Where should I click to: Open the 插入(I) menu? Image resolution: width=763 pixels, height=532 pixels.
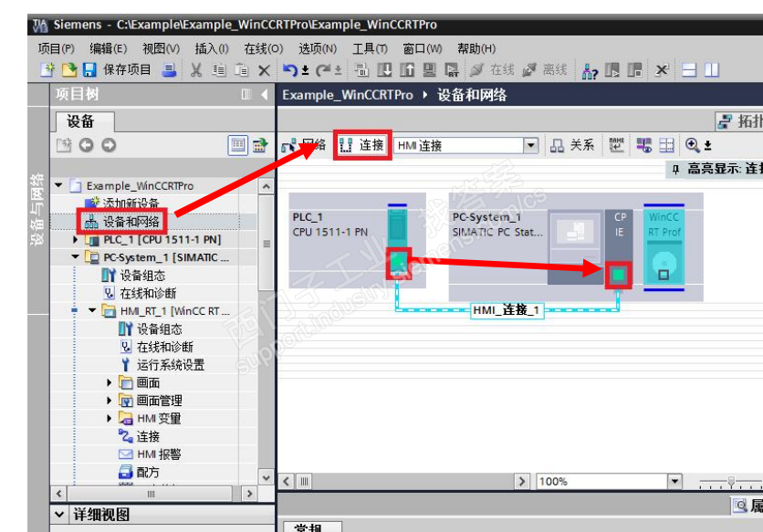click(x=212, y=48)
